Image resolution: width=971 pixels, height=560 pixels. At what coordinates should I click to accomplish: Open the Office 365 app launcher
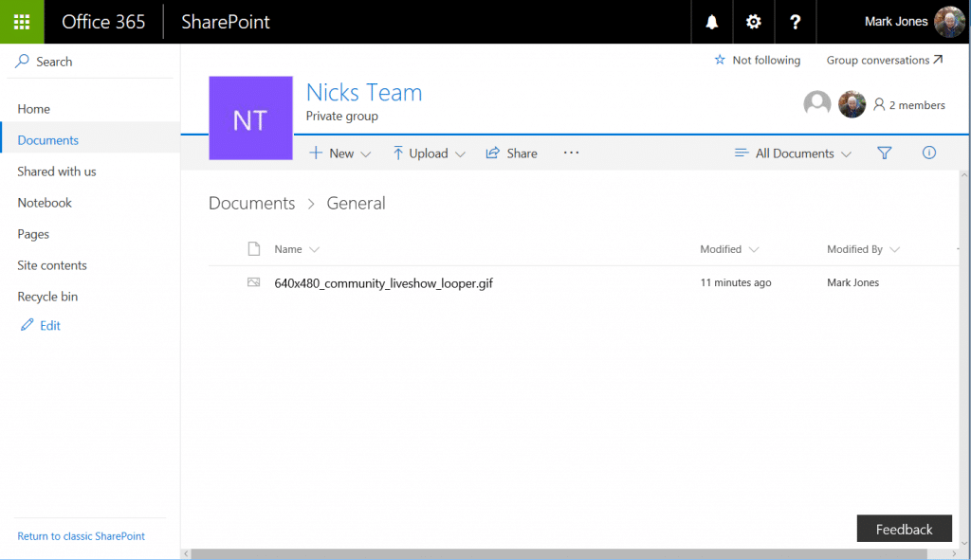(x=21, y=21)
